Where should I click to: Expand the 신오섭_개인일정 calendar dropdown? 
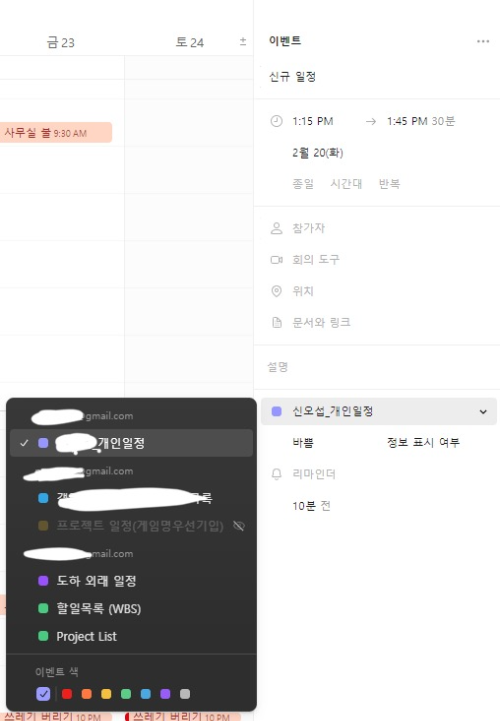[379, 411]
